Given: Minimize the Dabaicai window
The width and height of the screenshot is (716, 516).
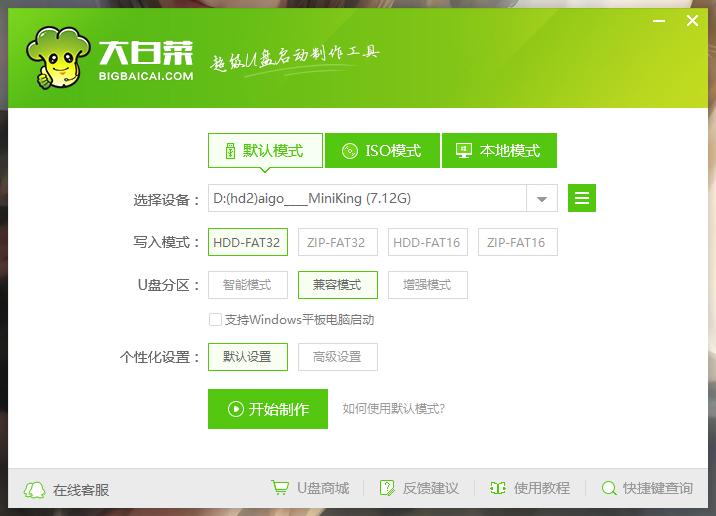Looking at the screenshot, I should point(659,21).
